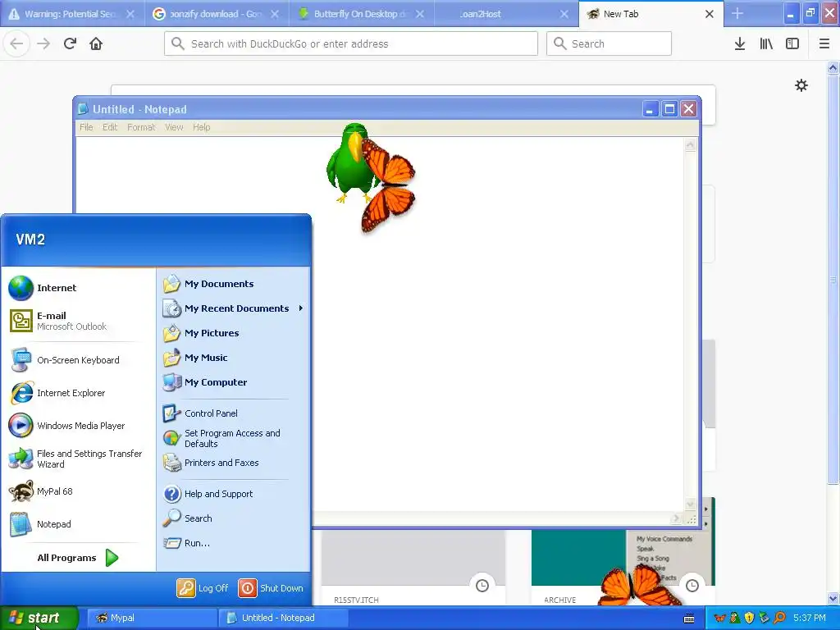Click the browser address bar
Viewport: 840px width, 630px height.
pos(351,43)
